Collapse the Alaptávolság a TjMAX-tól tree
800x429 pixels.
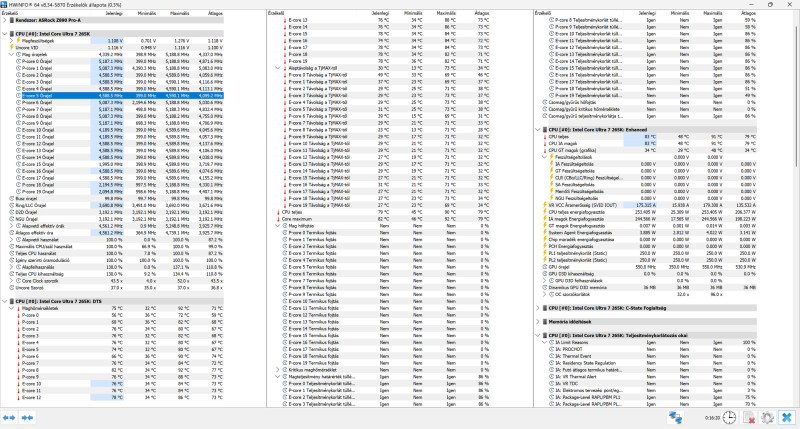(278, 68)
